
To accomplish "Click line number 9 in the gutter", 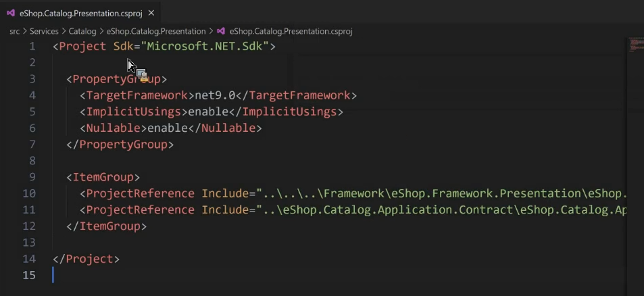I will tap(32, 177).
